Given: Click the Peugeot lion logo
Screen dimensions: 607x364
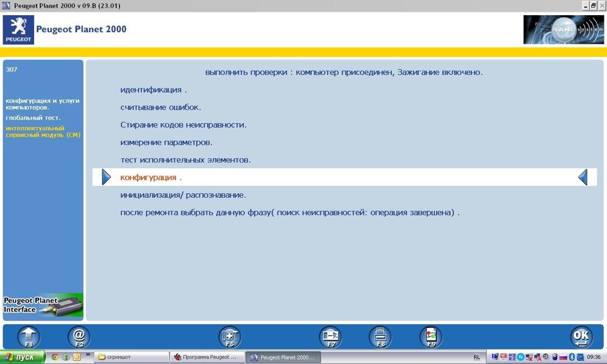Looking at the screenshot, I should (18, 30).
